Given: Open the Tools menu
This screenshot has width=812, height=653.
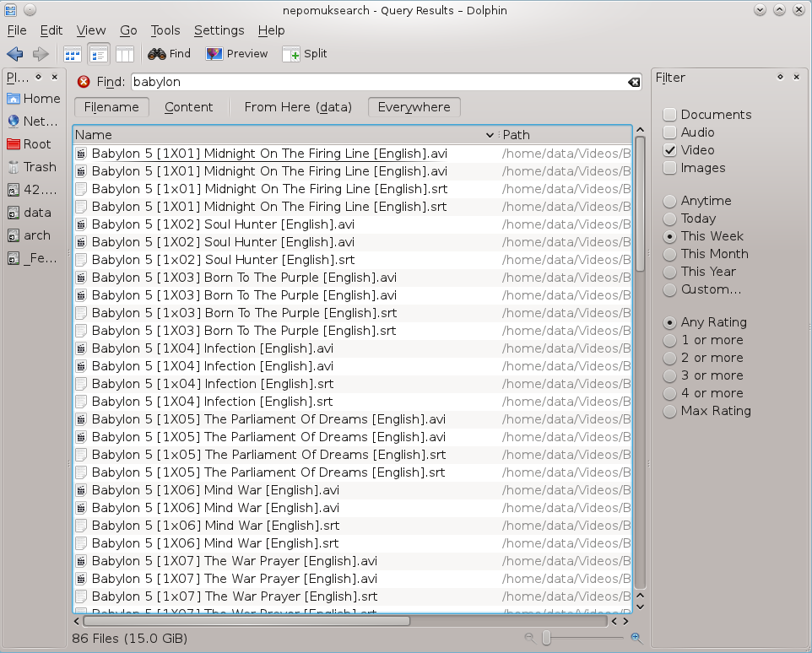Looking at the screenshot, I should 165,30.
